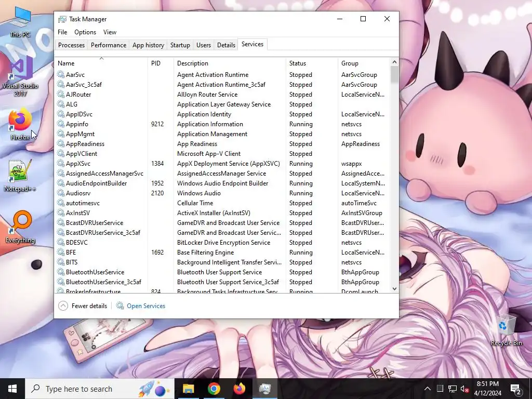Screen dimensions: 532x399
Task: Open the File menu
Action: click(x=62, y=32)
